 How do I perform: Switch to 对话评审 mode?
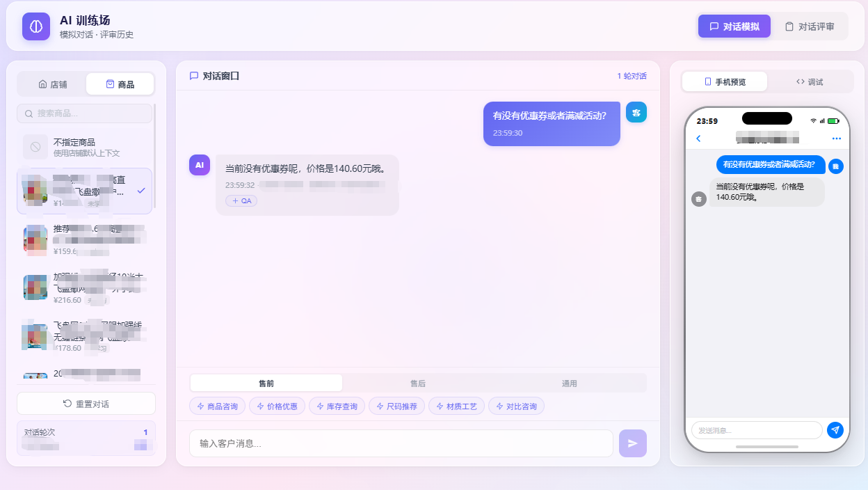[812, 26]
